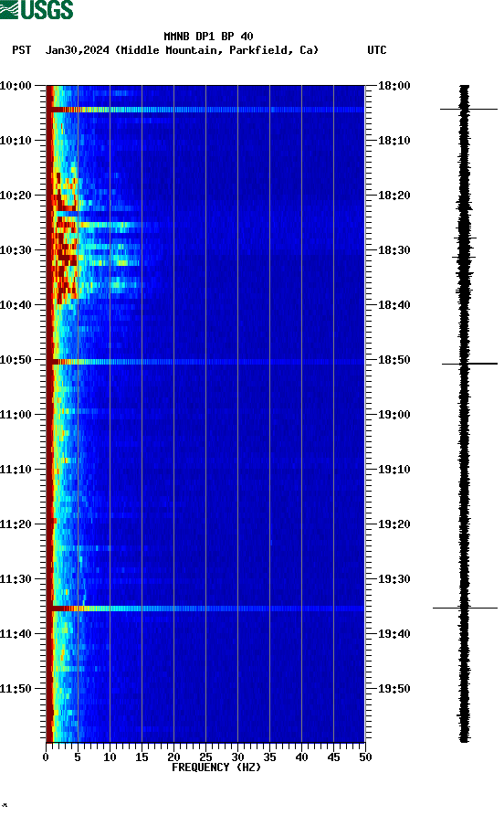This screenshot has height=815, width=504.
Task: Click the '10' Hz frequency axis label
Action: [x=110, y=757]
